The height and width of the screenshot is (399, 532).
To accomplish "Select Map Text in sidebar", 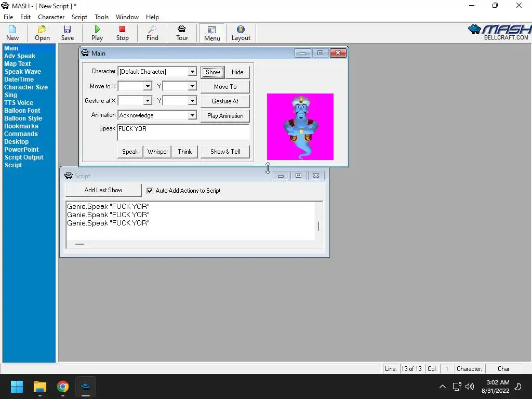I will pyautogui.click(x=17, y=64).
